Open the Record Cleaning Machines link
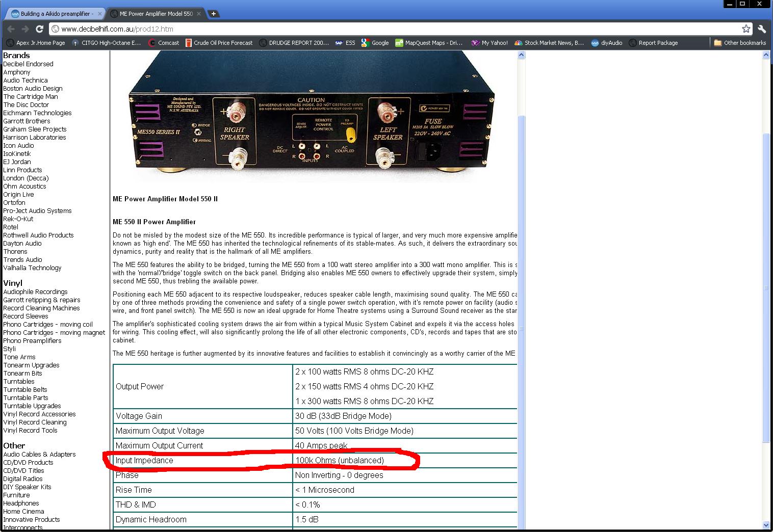The height and width of the screenshot is (532, 773). [x=41, y=308]
